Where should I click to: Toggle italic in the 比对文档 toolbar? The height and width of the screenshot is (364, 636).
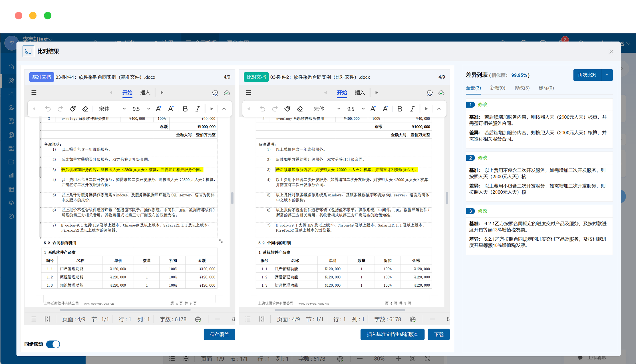coord(412,109)
